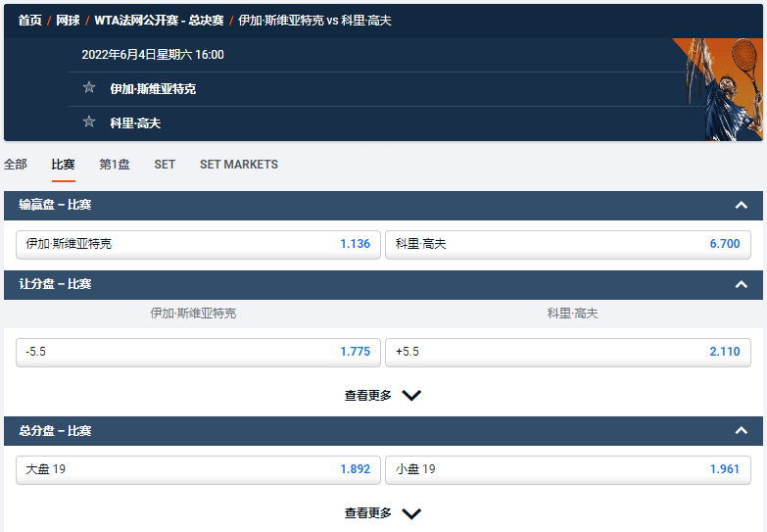The width and height of the screenshot is (767, 532).
Task: Select the +5.5 handicap at odds 2.110
Action: [x=568, y=352]
